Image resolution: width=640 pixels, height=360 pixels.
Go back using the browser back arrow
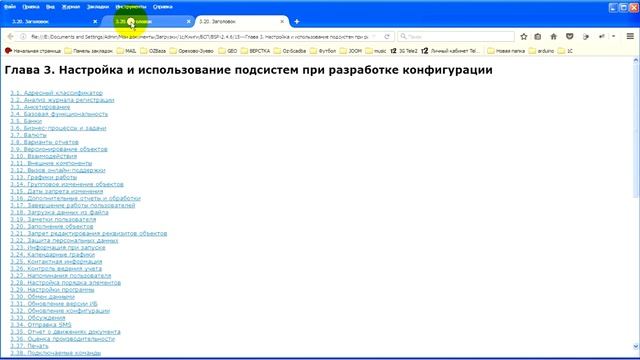point(10,37)
